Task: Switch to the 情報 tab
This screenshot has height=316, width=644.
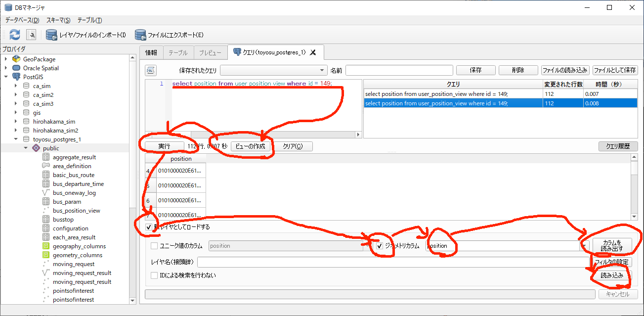Action: 151,52
